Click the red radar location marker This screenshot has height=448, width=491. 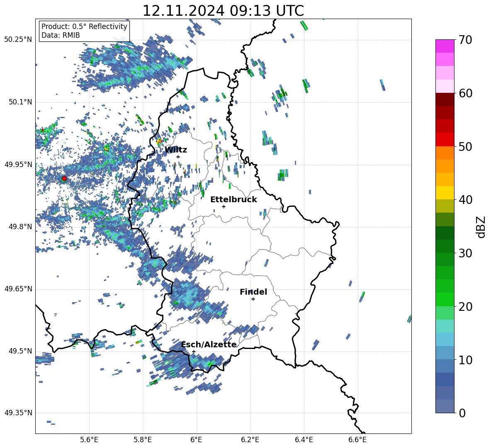64,179
